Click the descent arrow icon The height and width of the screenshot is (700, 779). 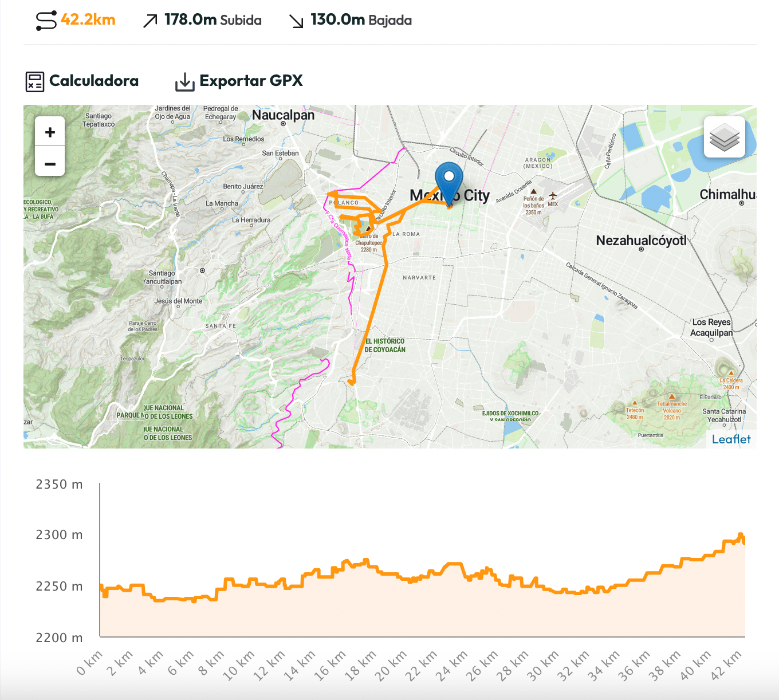(296, 21)
